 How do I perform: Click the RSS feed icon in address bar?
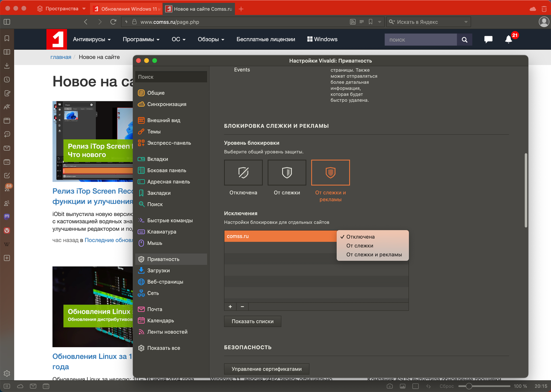tap(353, 22)
